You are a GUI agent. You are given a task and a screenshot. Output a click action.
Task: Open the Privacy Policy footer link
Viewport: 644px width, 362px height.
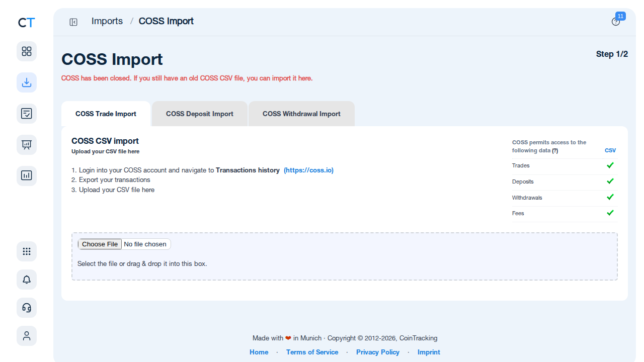click(378, 352)
